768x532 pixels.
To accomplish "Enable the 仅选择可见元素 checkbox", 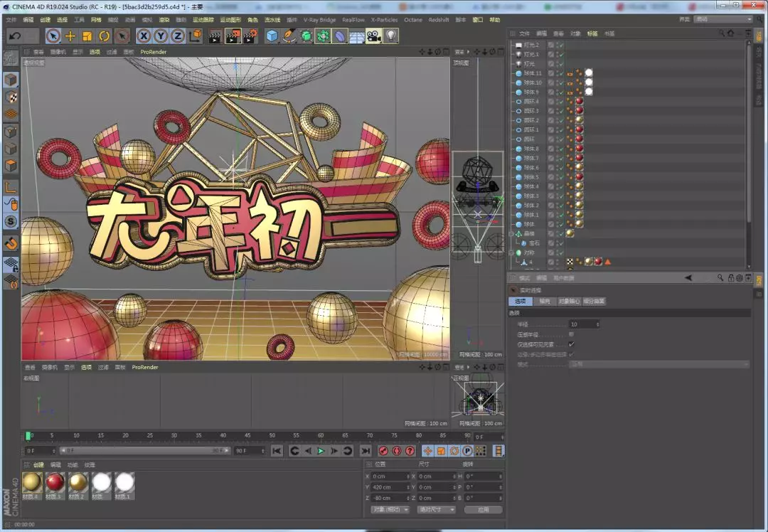I will point(571,344).
